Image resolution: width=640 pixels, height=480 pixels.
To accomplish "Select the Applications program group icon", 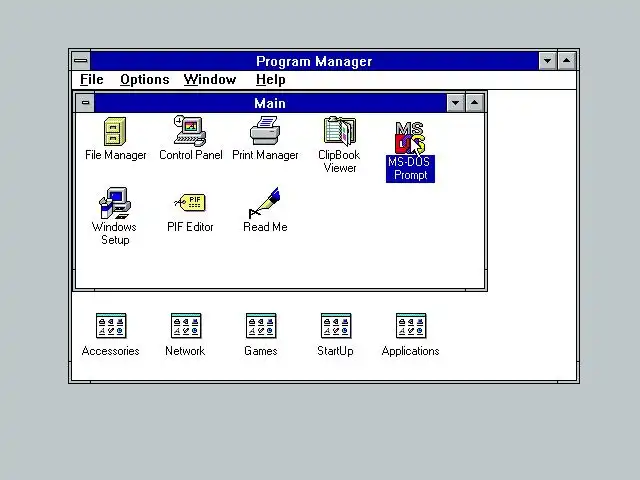I will 411,326.
